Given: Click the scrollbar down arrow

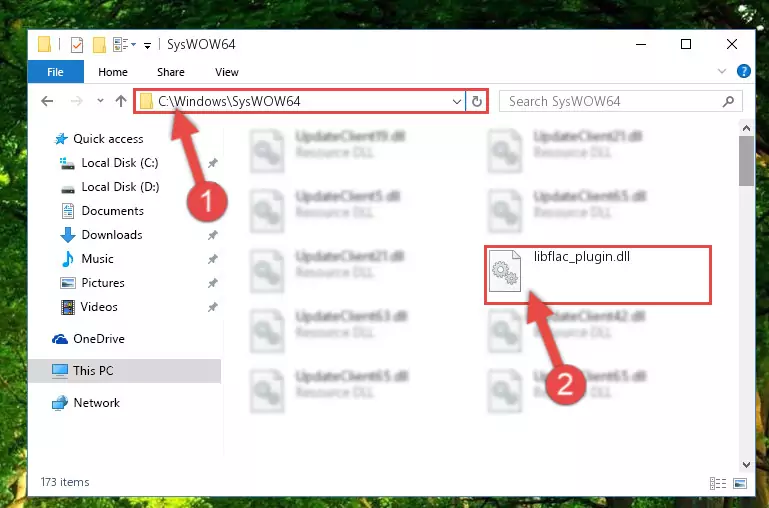Looking at the screenshot, I should 746,464.
